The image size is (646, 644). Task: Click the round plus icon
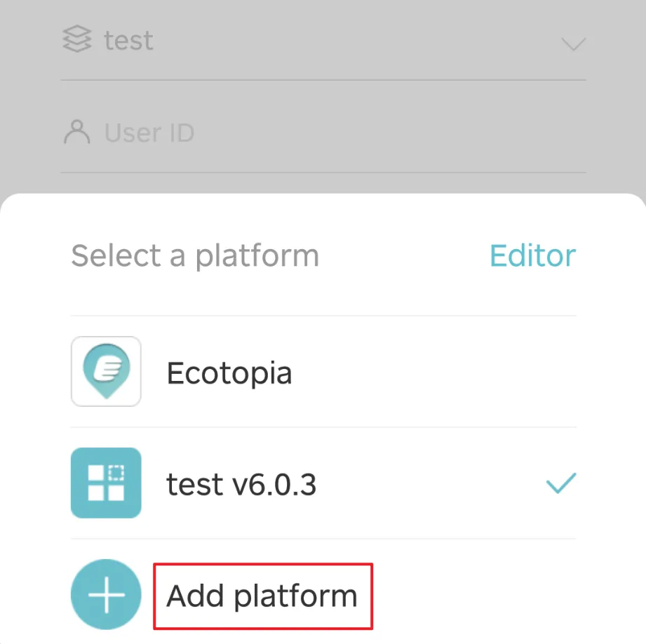pyautogui.click(x=106, y=595)
